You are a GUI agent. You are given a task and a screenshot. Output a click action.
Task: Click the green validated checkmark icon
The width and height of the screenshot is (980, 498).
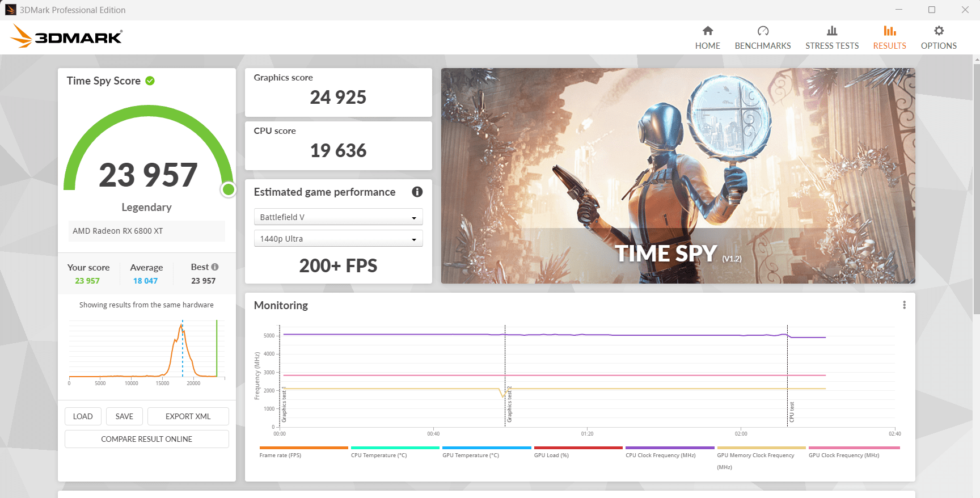pyautogui.click(x=150, y=81)
